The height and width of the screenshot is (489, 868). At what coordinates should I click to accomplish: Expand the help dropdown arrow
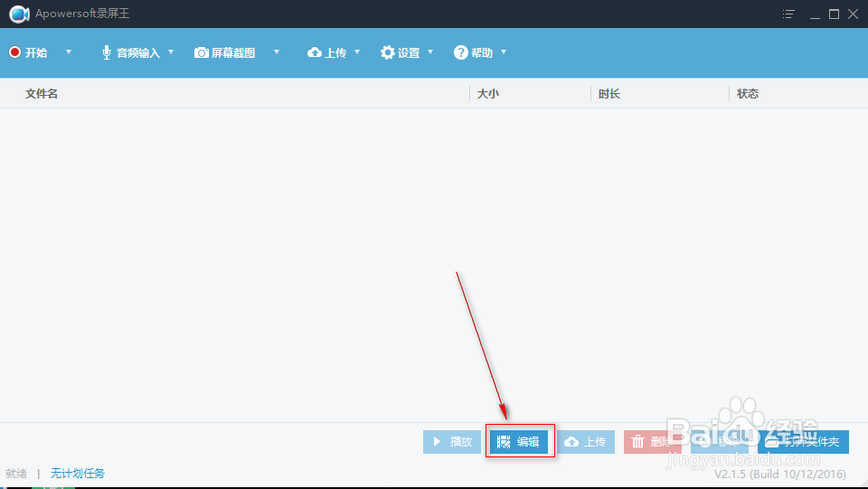[x=504, y=52]
